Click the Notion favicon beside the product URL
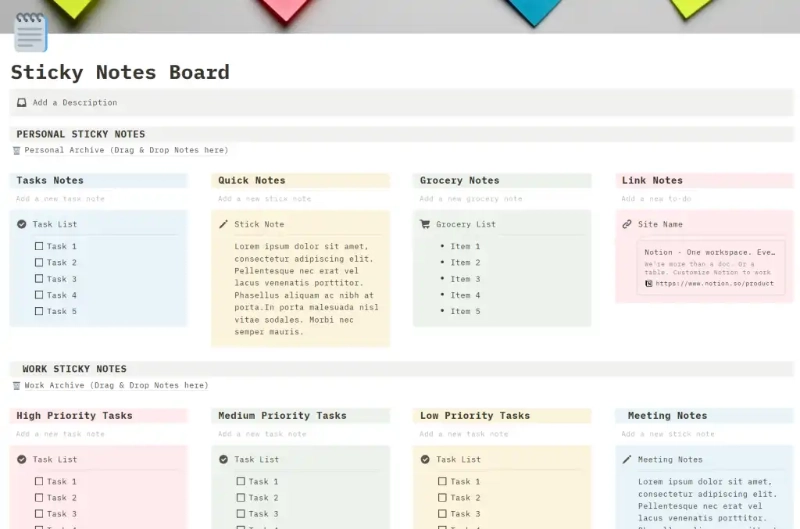This screenshot has width=800, height=529. pyautogui.click(x=648, y=284)
